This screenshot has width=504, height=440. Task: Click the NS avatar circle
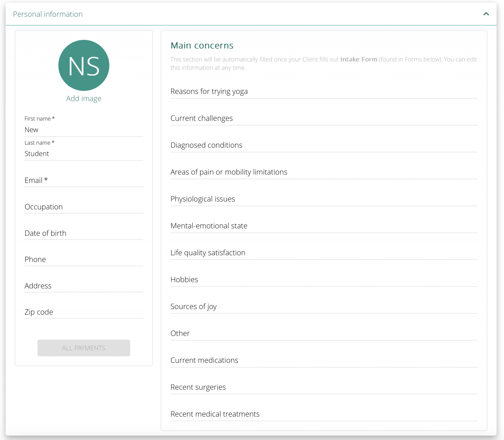84,65
